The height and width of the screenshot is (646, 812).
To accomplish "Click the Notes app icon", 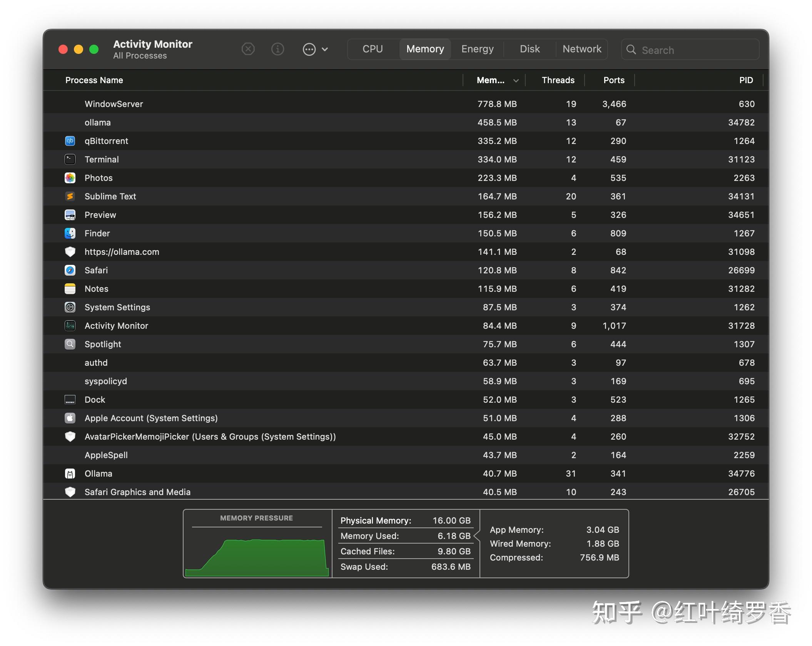I will pyautogui.click(x=70, y=288).
